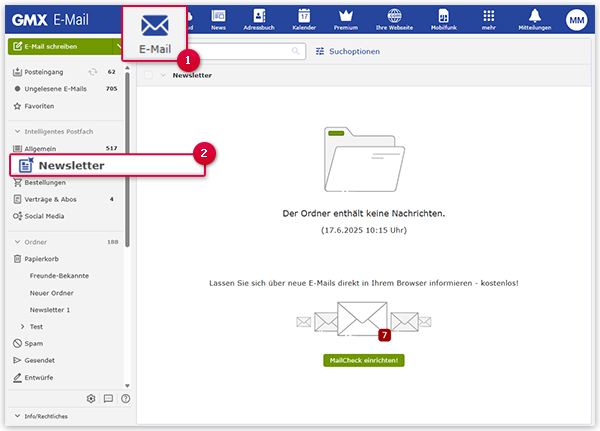Image resolution: width=600 pixels, height=431 pixels.
Task: Open the Social Media category
Action: (65, 216)
